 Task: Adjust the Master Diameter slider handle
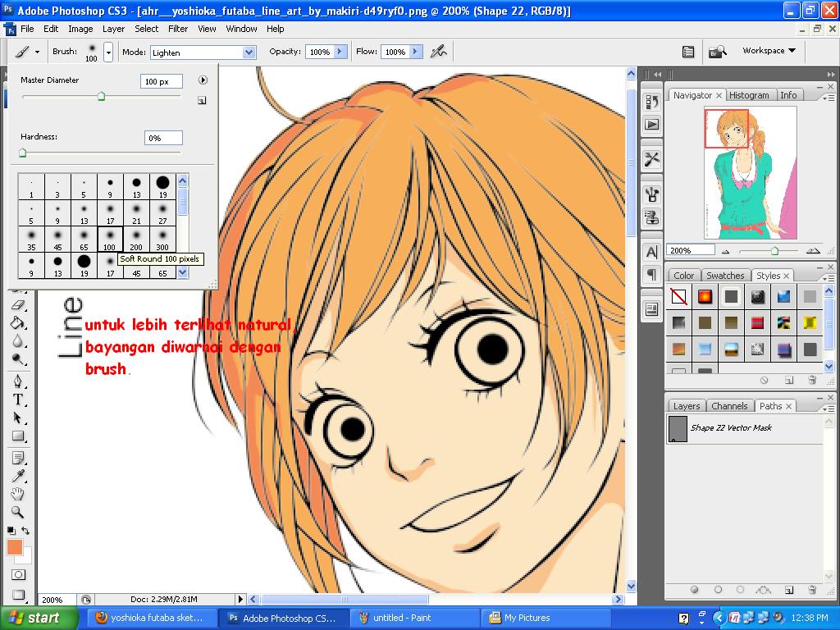101,97
